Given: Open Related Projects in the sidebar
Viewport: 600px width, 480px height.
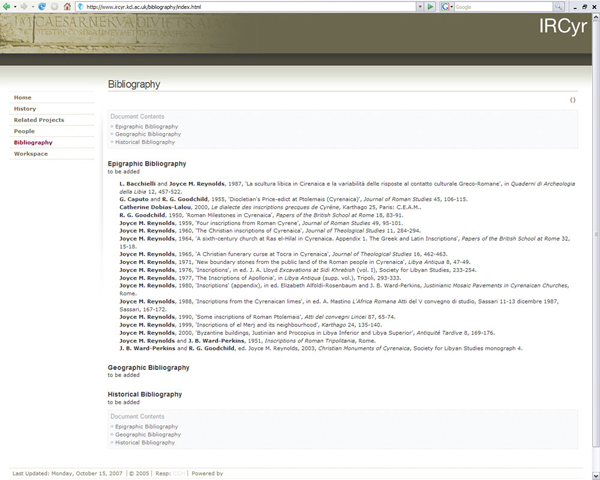Looking at the screenshot, I should (x=39, y=120).
